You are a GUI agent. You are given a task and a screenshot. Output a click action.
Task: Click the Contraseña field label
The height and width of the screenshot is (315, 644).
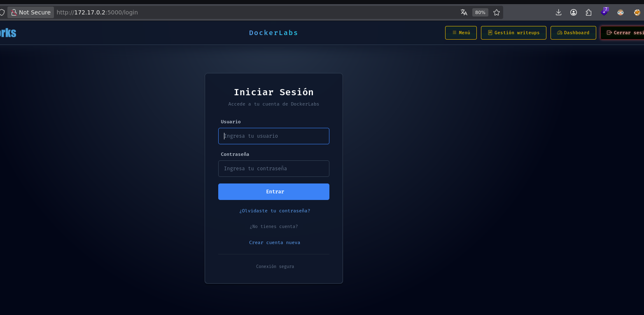pos(235,154)
